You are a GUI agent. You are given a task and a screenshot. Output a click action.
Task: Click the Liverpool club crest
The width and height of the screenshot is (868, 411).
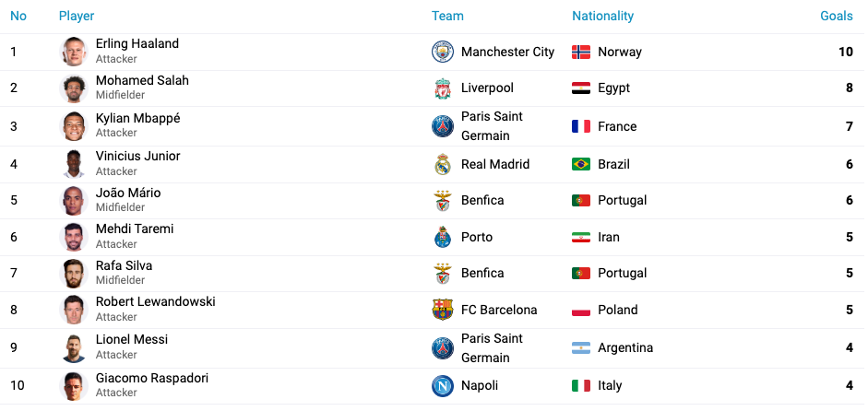[443, 88]
